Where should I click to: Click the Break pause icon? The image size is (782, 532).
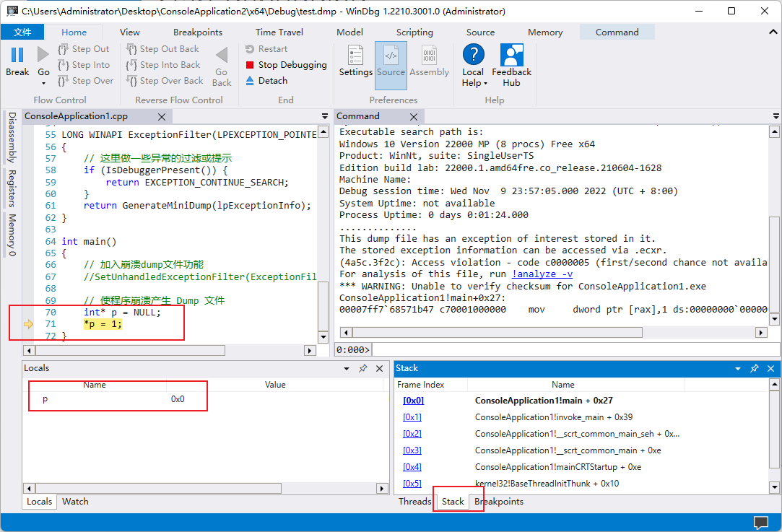pos(17,55)
